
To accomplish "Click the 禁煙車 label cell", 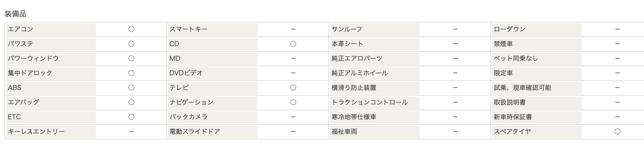I will coord(536,44).
